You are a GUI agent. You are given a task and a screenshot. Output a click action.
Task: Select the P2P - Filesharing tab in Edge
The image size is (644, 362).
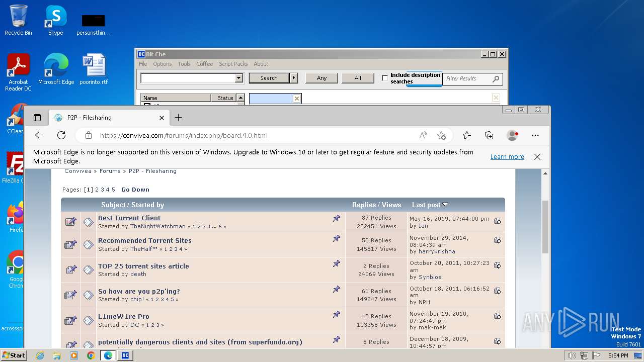pyautogui.click(x=109, y=118)
